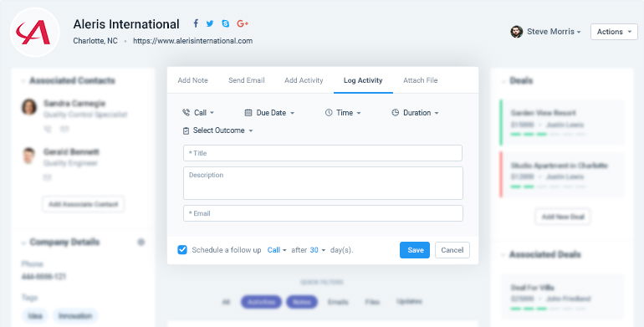This screenshot has height=327, width=644.
Task: Expand the Time dropdown
Action: (343, 113)
